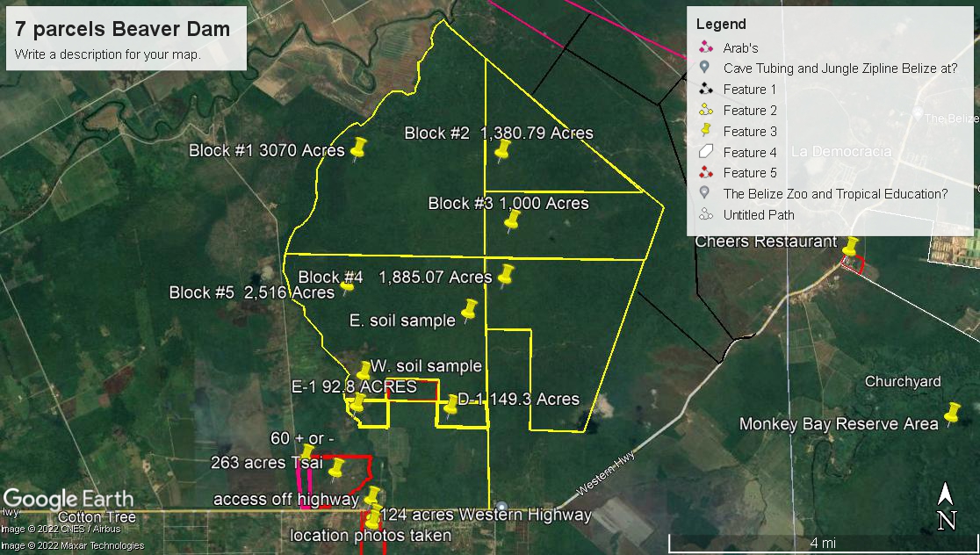Image resolution: width=980 pixels, height=555 pixels.
Task: Click the north arrow compass indicator
Action: point(946,508)
